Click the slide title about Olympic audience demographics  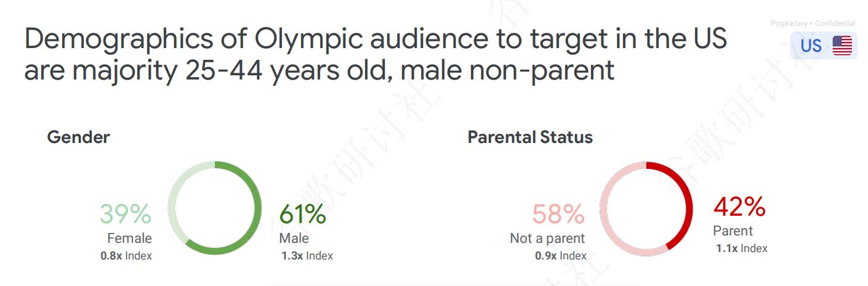click(376, 55)
